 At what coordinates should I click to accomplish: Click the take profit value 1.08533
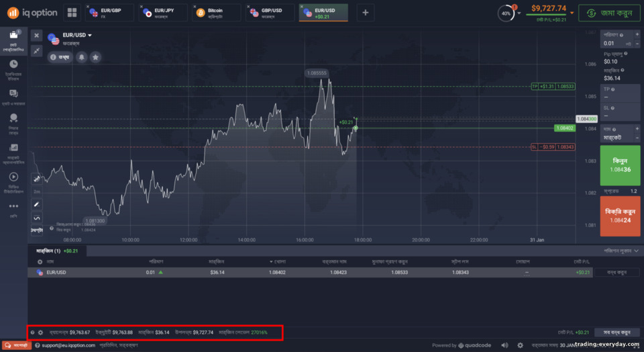click(399, 273)
